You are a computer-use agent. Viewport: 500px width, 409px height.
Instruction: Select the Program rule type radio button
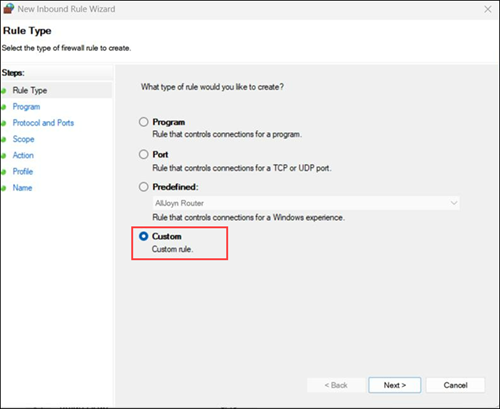point(144,122)
